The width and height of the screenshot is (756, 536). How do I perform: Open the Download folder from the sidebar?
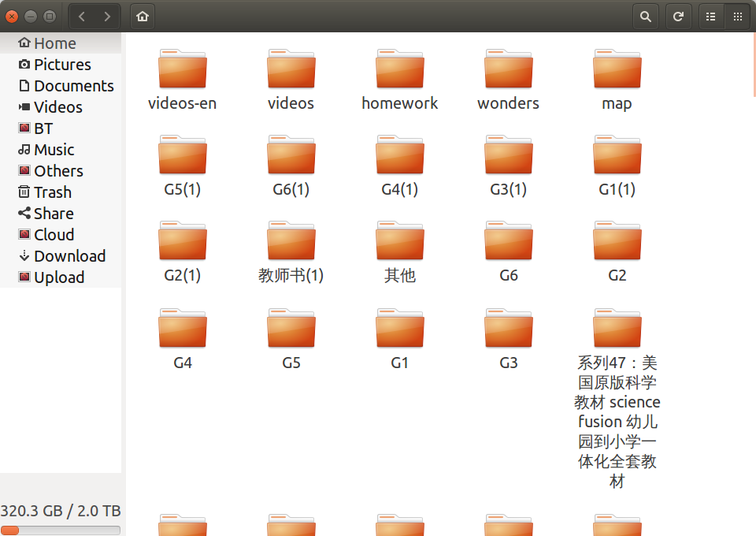(x=69, y=255)
